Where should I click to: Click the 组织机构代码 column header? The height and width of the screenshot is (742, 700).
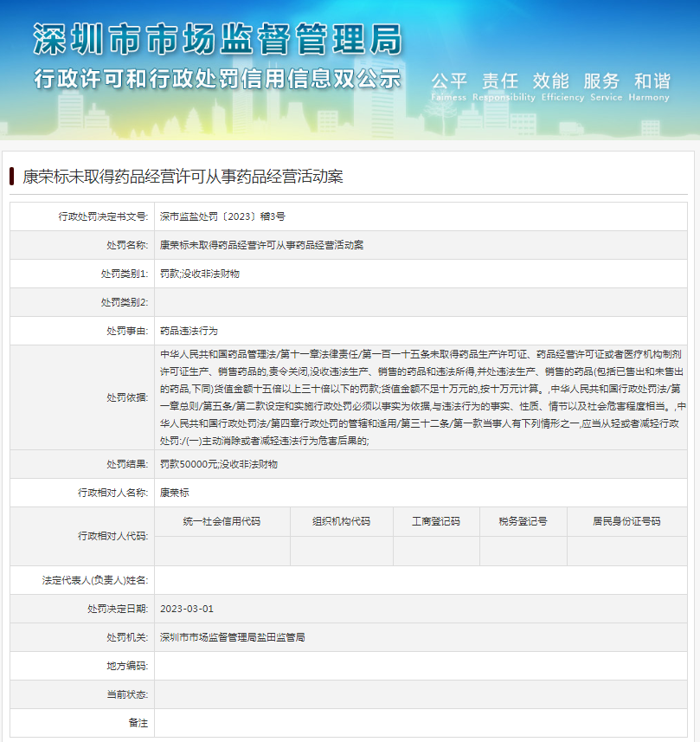(x=341, y=521)
